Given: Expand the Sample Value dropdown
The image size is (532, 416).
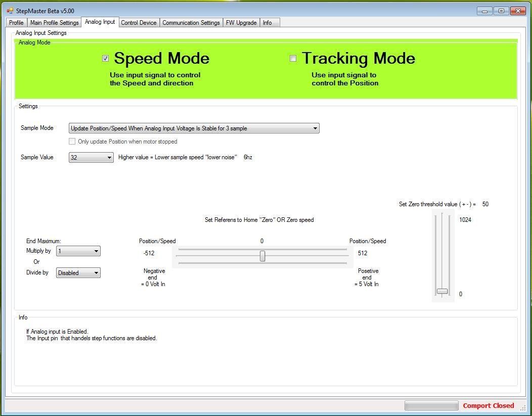Looking at the screenshot, I should [x=91, y=157].
